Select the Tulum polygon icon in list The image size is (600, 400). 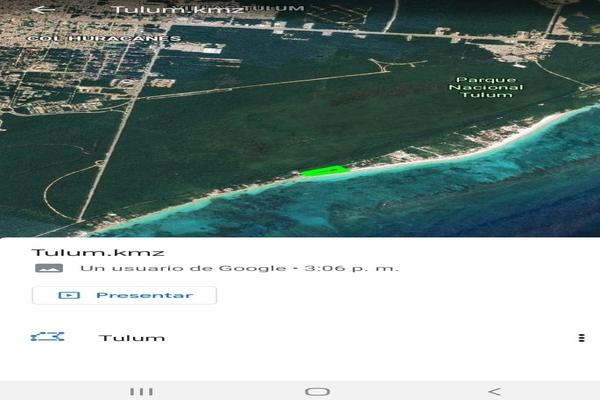point(47,337)
